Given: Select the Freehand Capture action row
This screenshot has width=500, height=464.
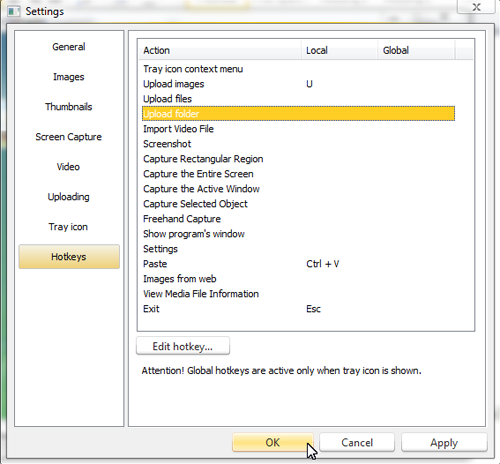Looking at the screenshot, I should pos(298,219).
